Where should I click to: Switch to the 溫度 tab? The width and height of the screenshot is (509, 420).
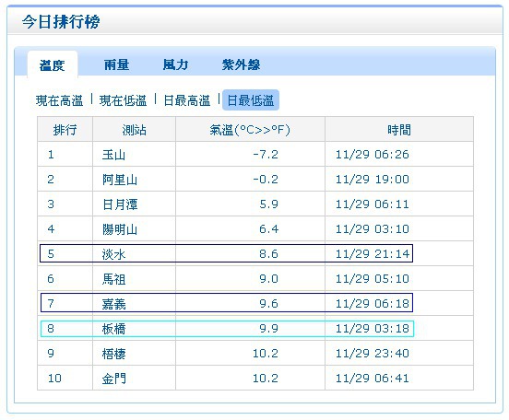[53, 64]
